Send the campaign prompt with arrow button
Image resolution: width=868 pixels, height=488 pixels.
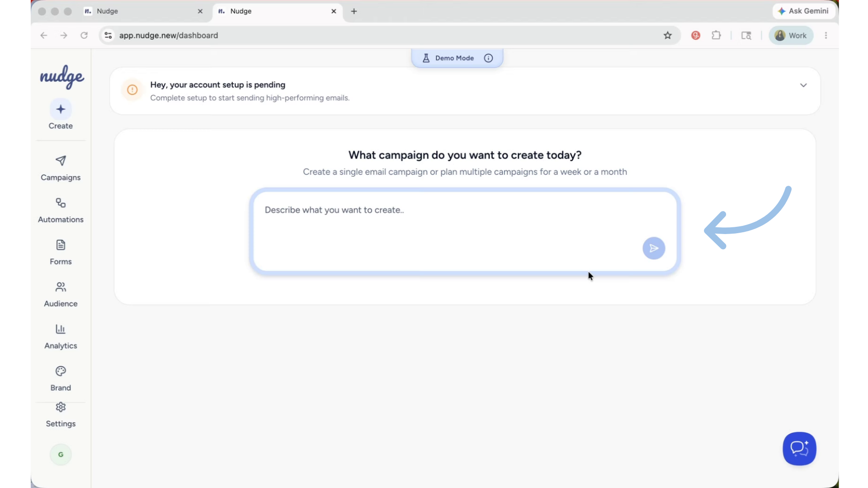click(654, 248)
